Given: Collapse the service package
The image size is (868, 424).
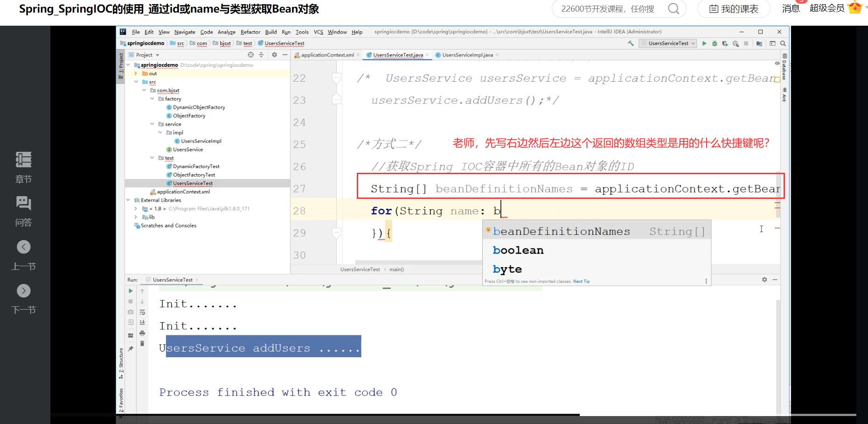Looking at the screenshot, I should 152,124.
